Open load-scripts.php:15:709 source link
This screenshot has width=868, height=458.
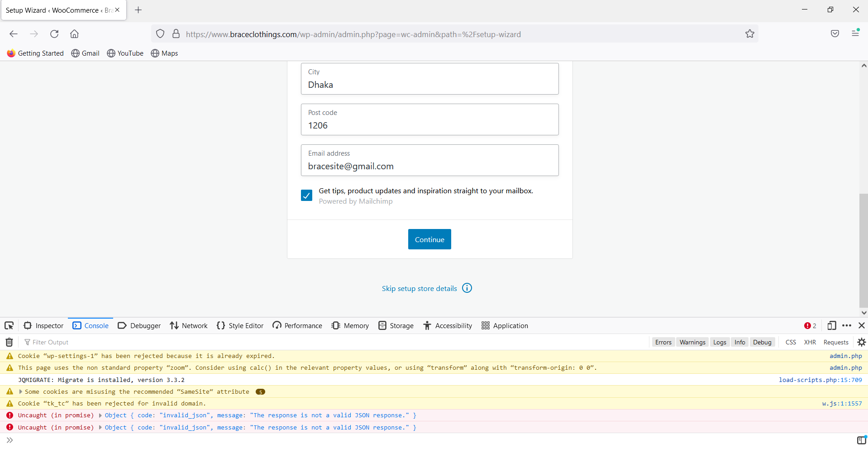coord(820,380)
